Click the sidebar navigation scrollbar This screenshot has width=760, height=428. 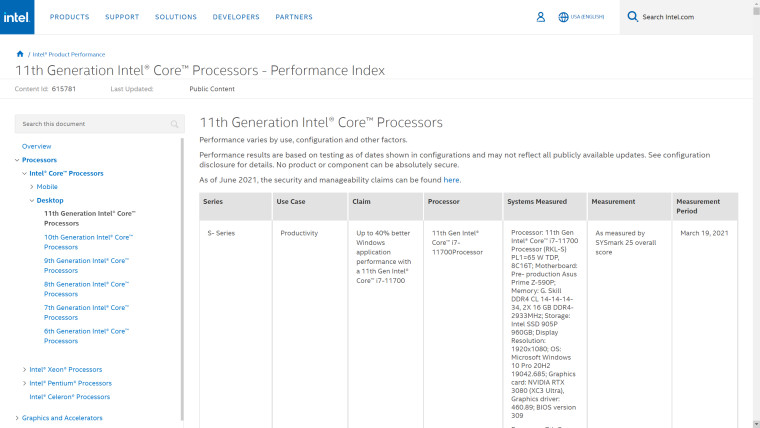click(182, 279)
